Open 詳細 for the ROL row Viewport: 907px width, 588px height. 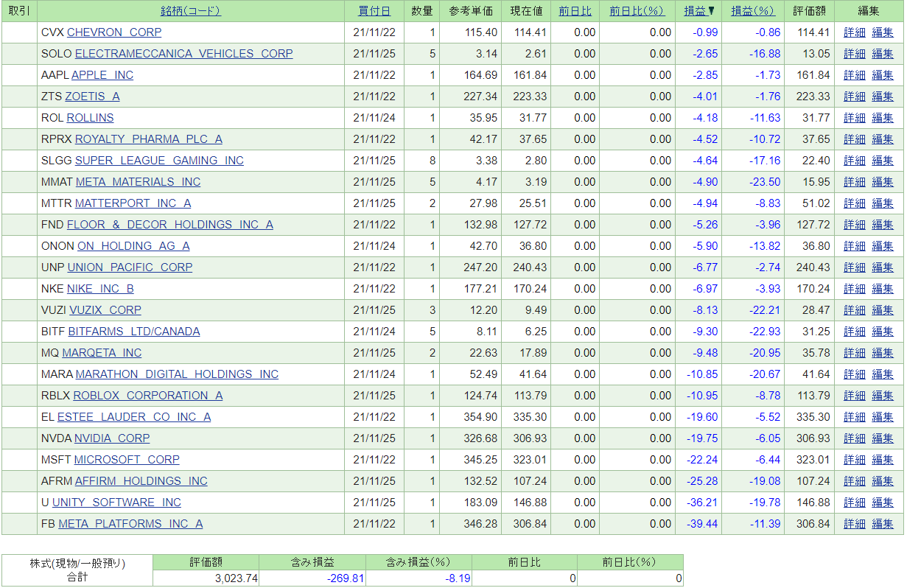point(855,118)
